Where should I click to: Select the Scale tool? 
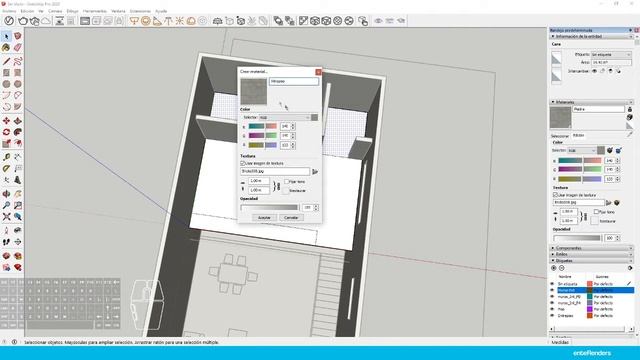[6, 144]
